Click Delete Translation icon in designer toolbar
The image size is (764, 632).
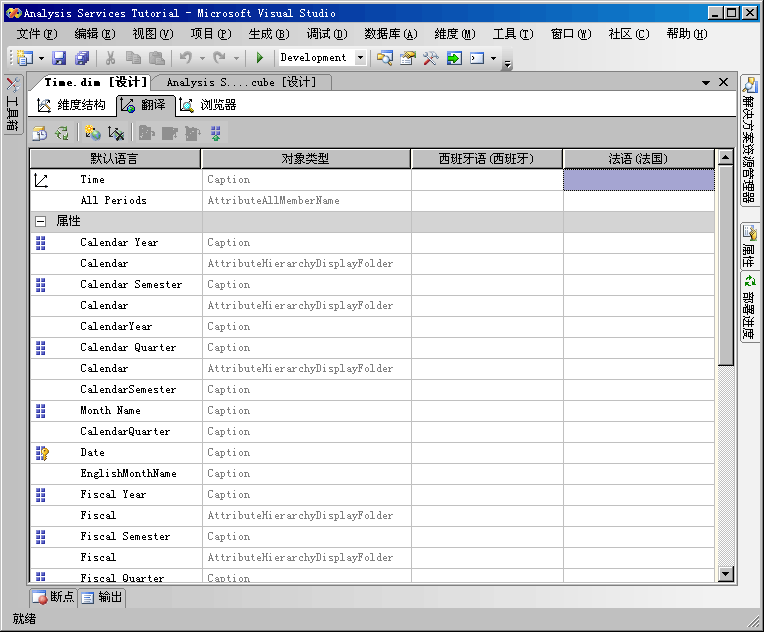(116, 133)
